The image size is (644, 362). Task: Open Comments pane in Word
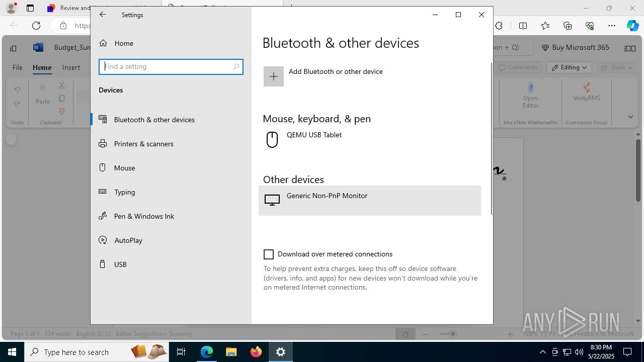pyautogui.click(x=518, y=67)
